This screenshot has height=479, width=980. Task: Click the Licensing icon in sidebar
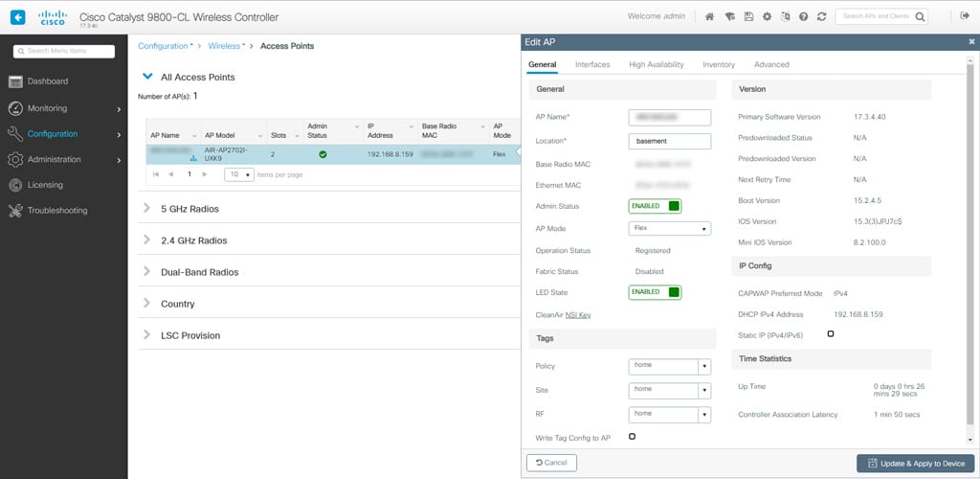tap(15, 185)
